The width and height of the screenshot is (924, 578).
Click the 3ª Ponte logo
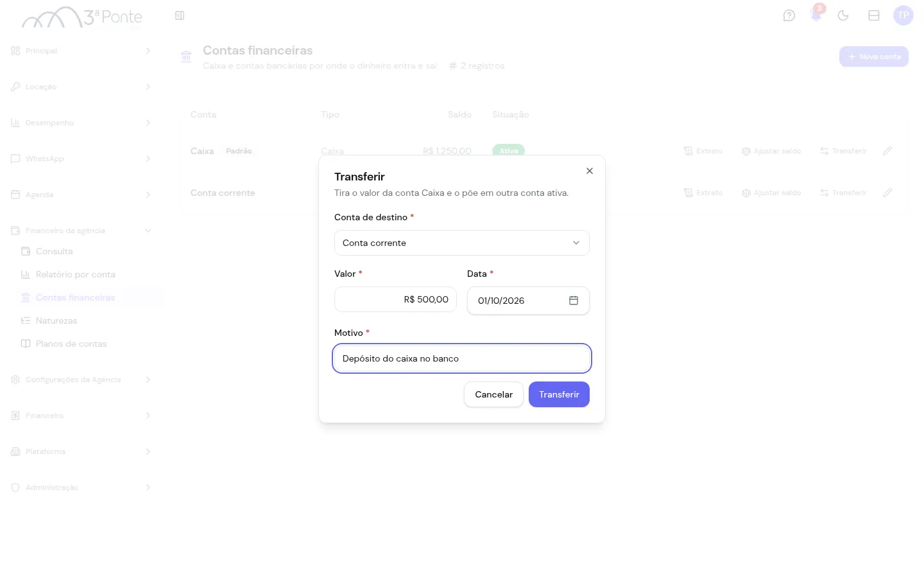[82, 17]
